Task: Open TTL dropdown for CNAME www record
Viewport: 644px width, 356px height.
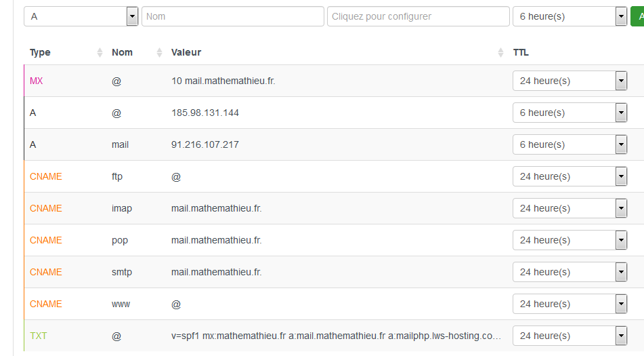Action: pos(570,304)
